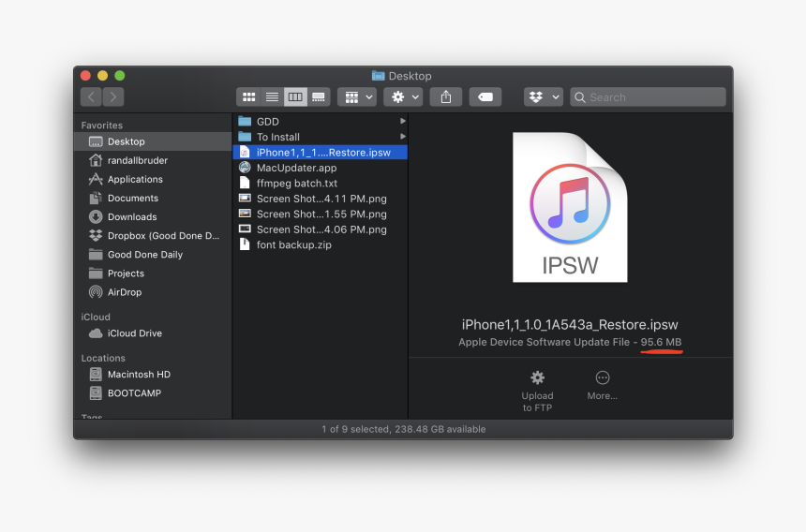Click the More... quick action

tap(603, 386)
